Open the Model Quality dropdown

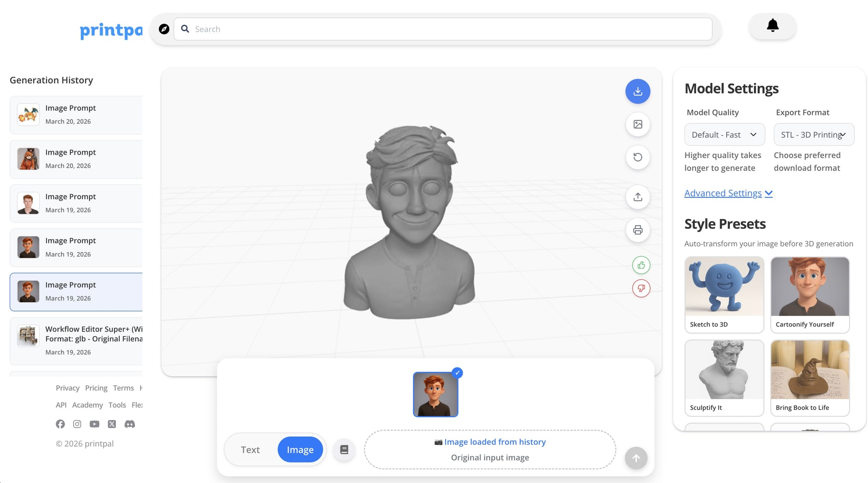[724, 135]
